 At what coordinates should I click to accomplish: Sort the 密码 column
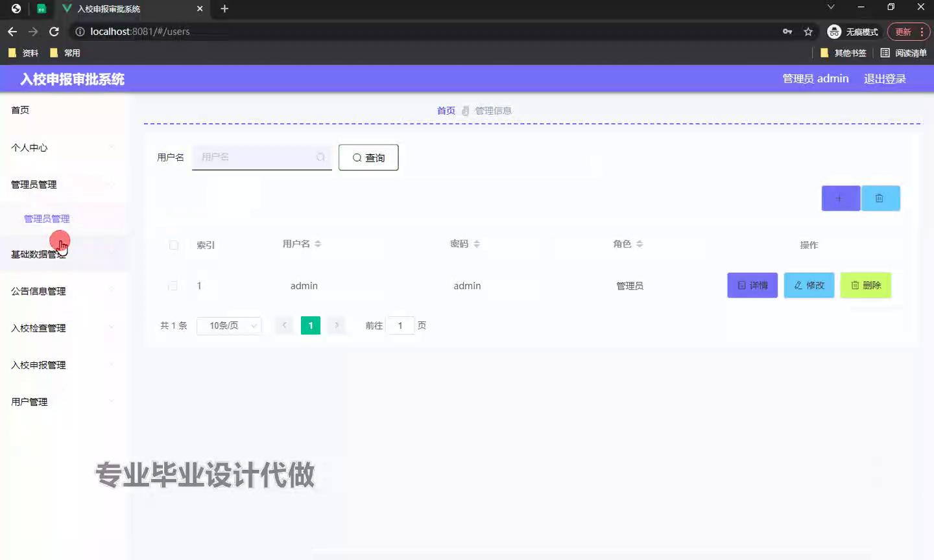(477, 244)
